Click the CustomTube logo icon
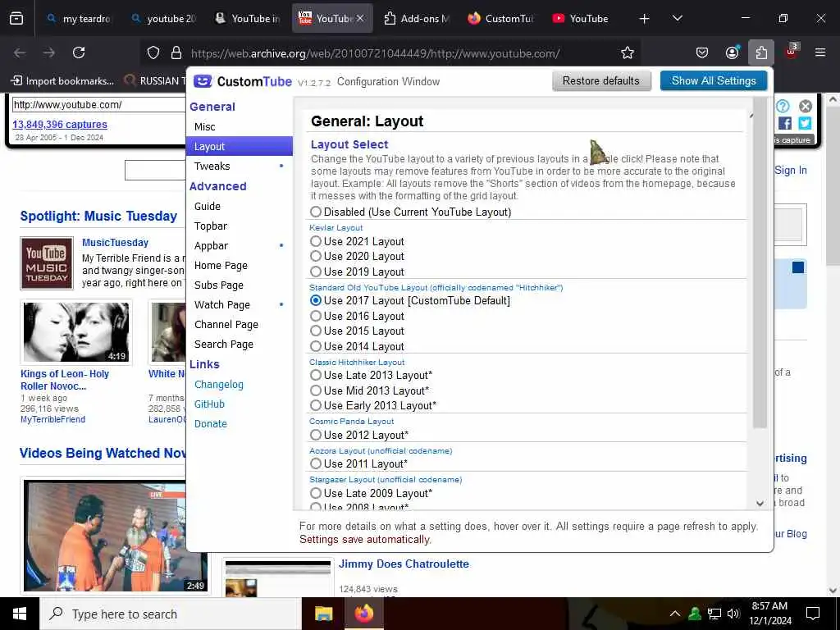 (x=203, y=81)
